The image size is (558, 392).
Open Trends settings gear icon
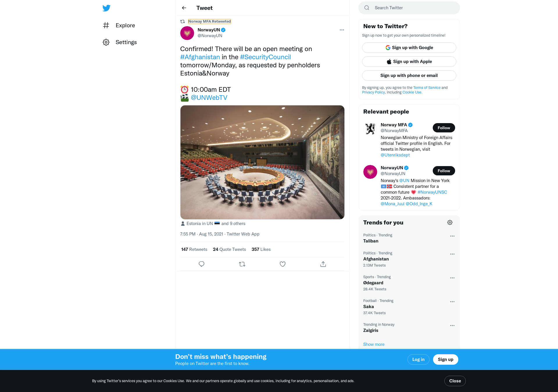tap(450, 222)
